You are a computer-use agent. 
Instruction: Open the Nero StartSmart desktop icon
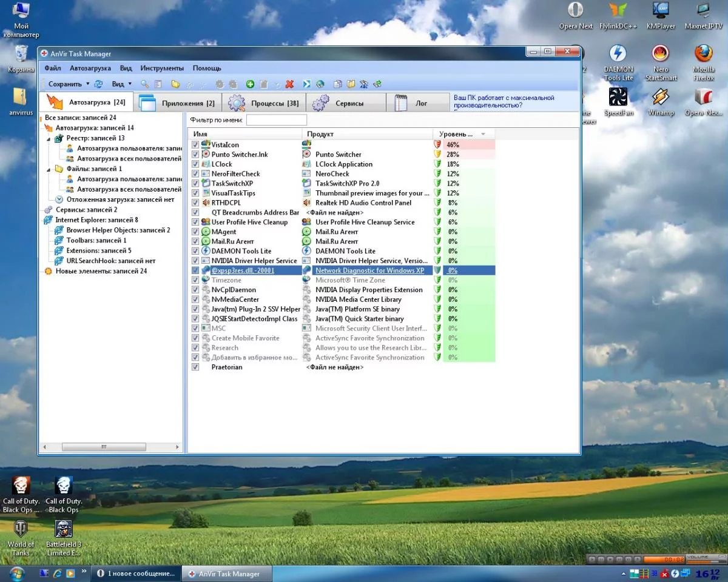(x=661, y=62)
